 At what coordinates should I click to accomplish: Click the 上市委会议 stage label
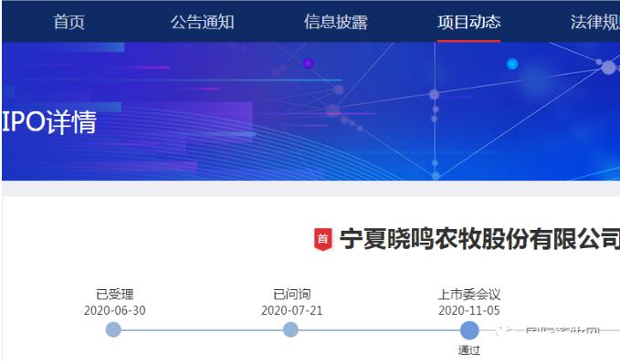coord(469,295)
